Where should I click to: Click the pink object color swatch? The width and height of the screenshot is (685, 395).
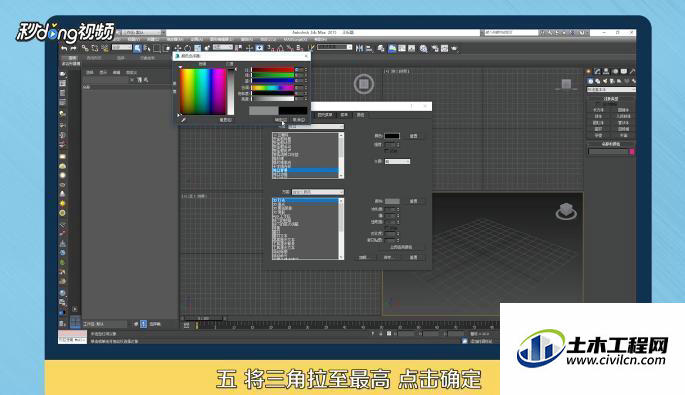coord(632,152)
